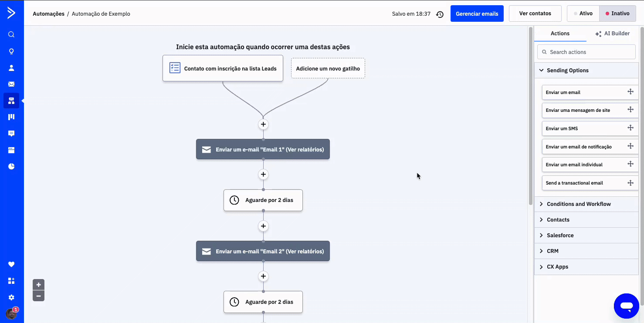644x323 pixels.
Task: Click the zoom in plus button
Action: pos(38,285)
